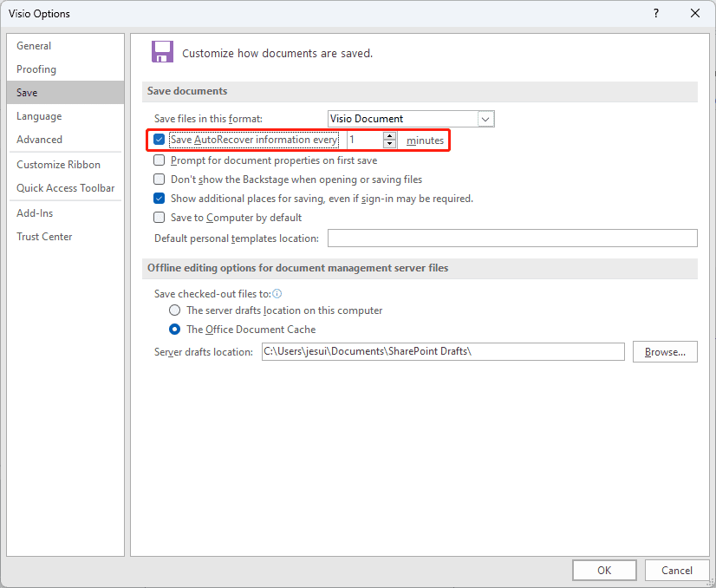Uncheck Show additional places for saving
716x588 pixels.
point(159,199)
